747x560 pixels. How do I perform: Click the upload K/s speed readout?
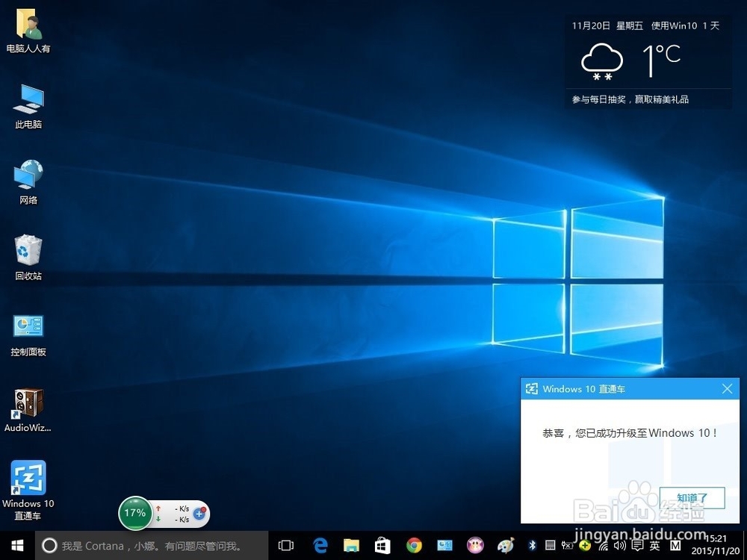182,508
